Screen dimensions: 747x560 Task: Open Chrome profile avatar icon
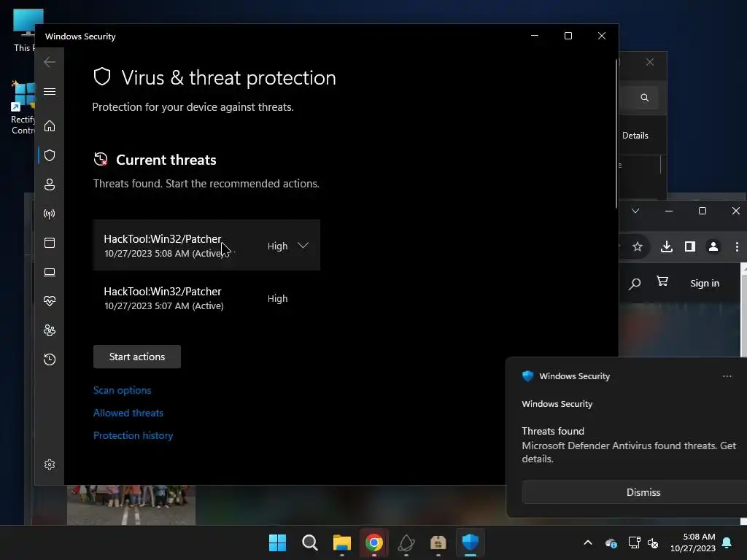tap(713, 246)
